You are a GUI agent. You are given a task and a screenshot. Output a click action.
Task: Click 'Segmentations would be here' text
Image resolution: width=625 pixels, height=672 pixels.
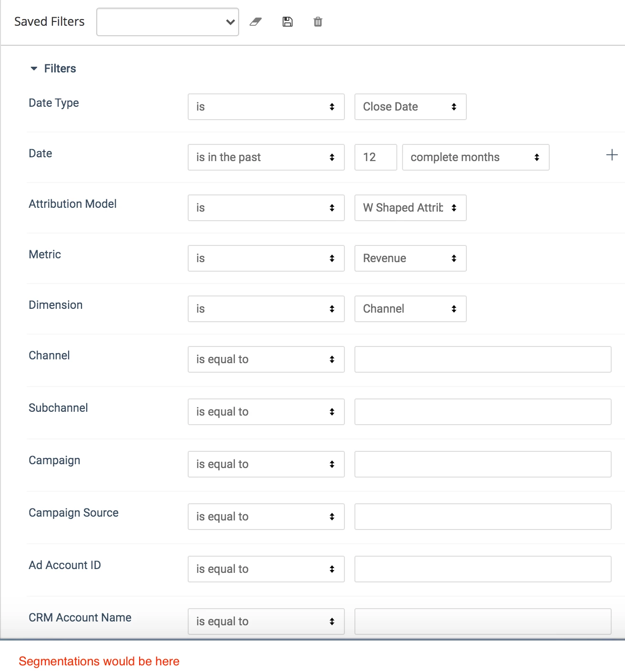click(x=99, y=662)
